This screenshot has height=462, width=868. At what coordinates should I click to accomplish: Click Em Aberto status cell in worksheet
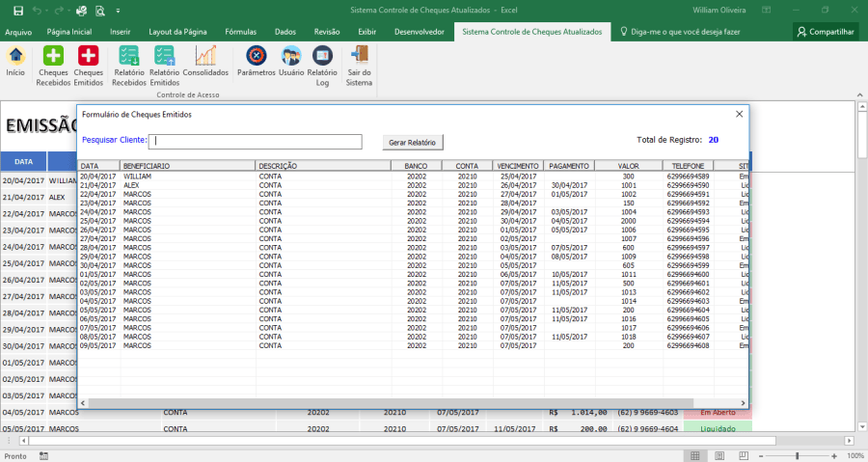coord(718,413)
